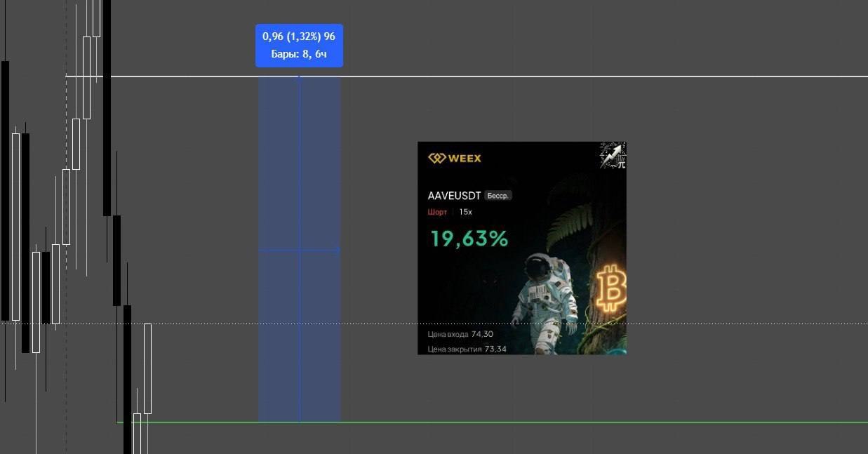Click the red Шорт label

[x=437, y=212]
